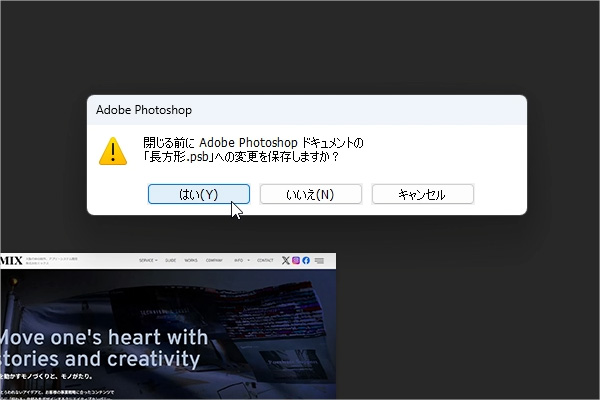The width and height of the screenshot is (600, 400).
Task: Click the 'stories and creativity' headline line
Action: pyautogui.click(x=100, y=359)
